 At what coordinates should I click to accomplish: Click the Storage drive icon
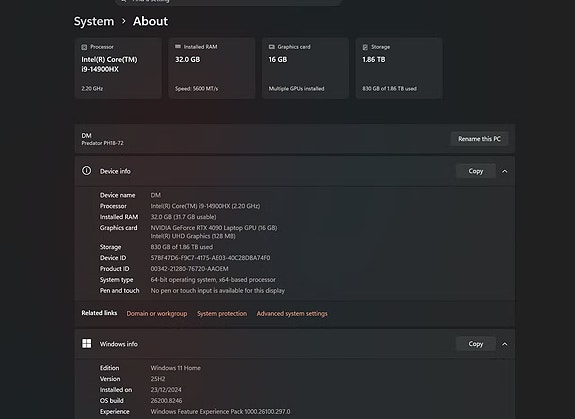(365, 47)
